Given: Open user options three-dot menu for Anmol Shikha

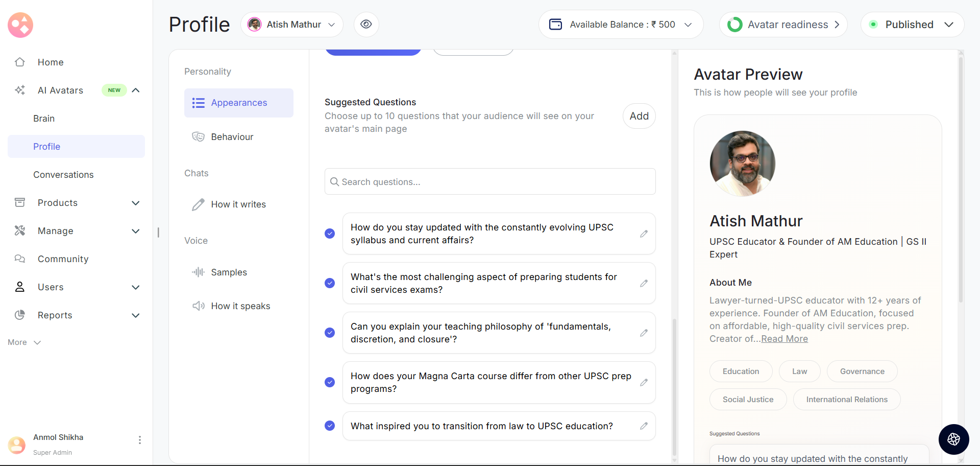Looking at the screenshot, I should tap(139, 440).
